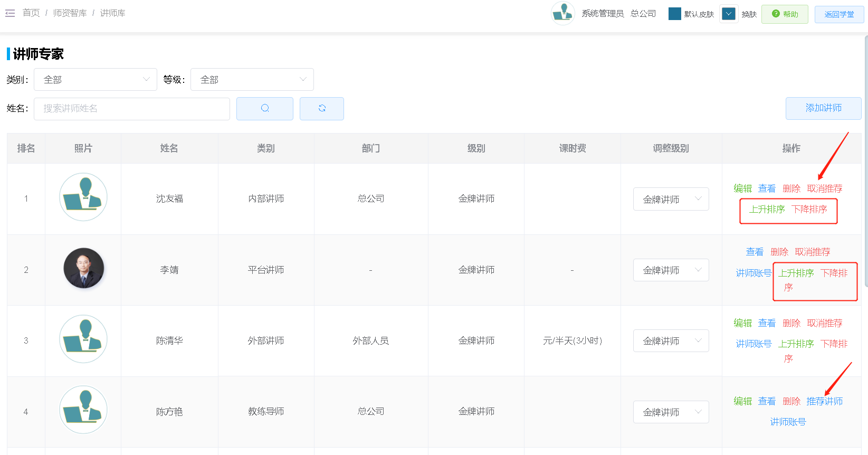Open 沈友福's 调整级别 dropdown

pyautogui.click(x=671, y=200)
